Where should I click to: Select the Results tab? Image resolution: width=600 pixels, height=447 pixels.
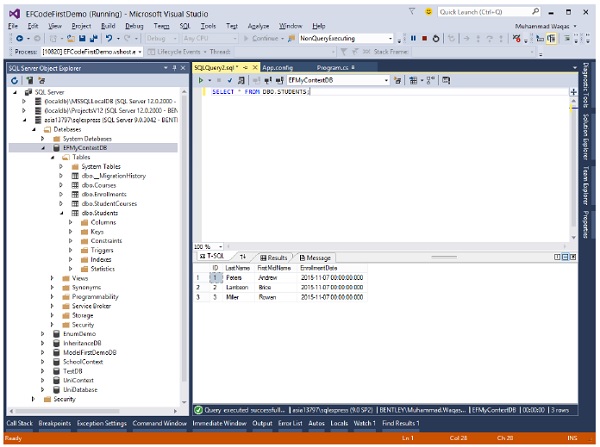point(274,258)
